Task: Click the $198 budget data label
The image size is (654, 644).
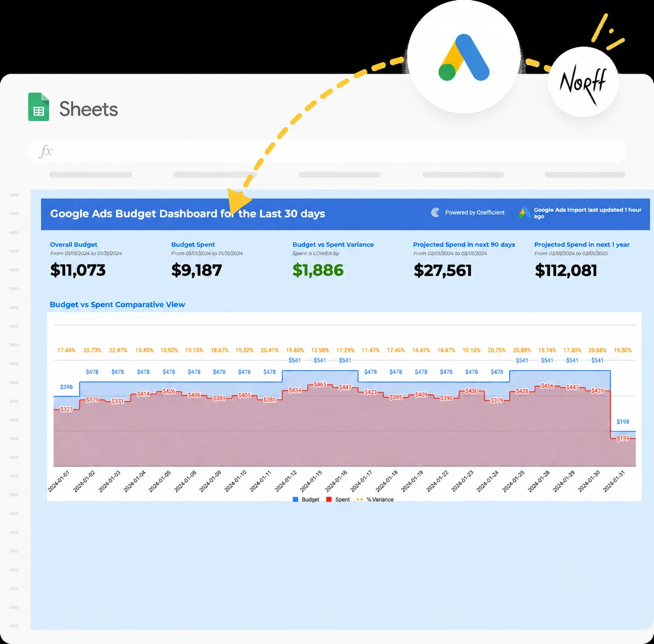Action: pos(623,422)
